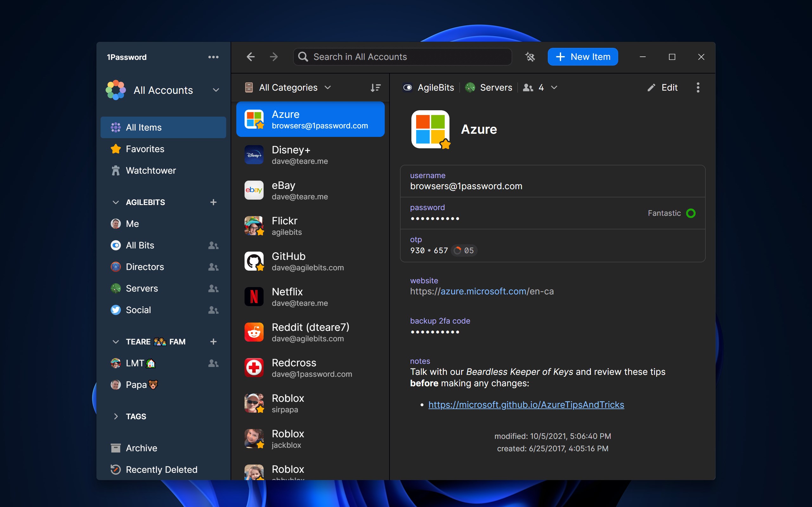This screenshot has height=507, width=812.
Task: Open the 1Password options menu via the ellipsis icon
Action: tap(214, 57)
